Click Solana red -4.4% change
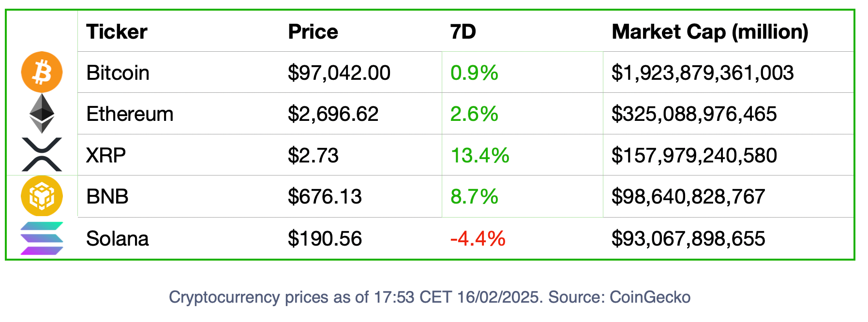Viewport: 868px width, 322px height. [478, 239]
